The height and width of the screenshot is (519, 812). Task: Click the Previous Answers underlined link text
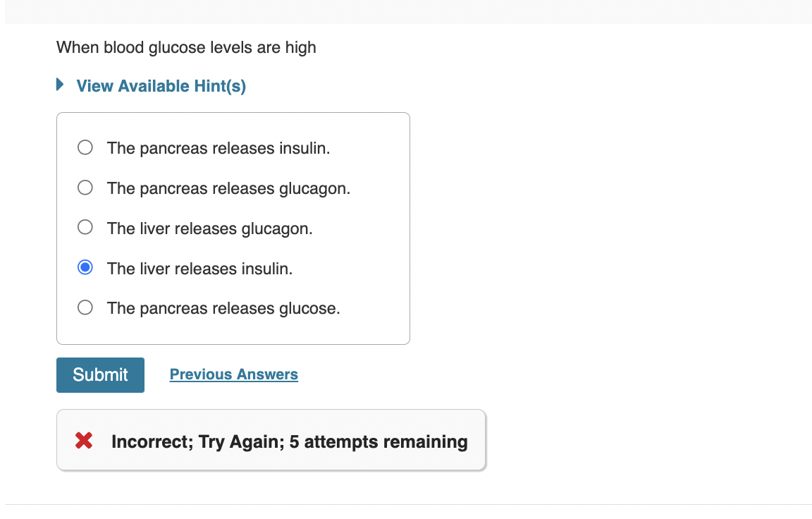(233, 374)
